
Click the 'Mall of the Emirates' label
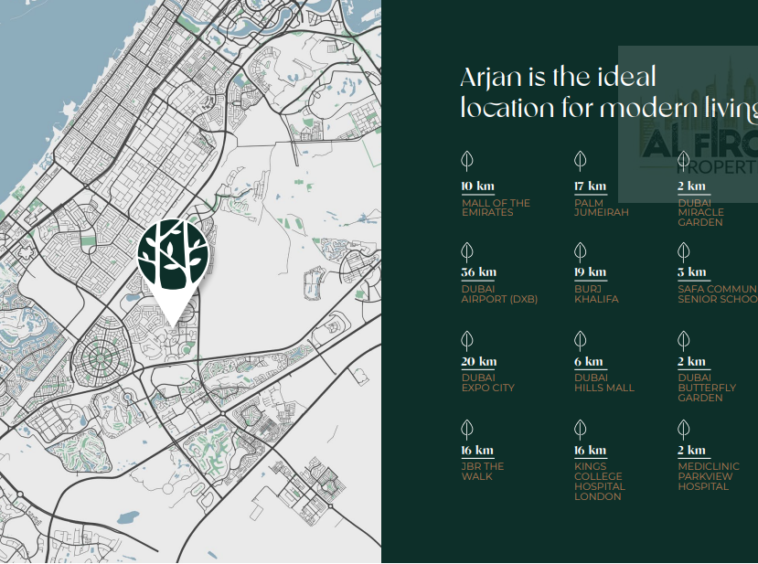point(496,208)
